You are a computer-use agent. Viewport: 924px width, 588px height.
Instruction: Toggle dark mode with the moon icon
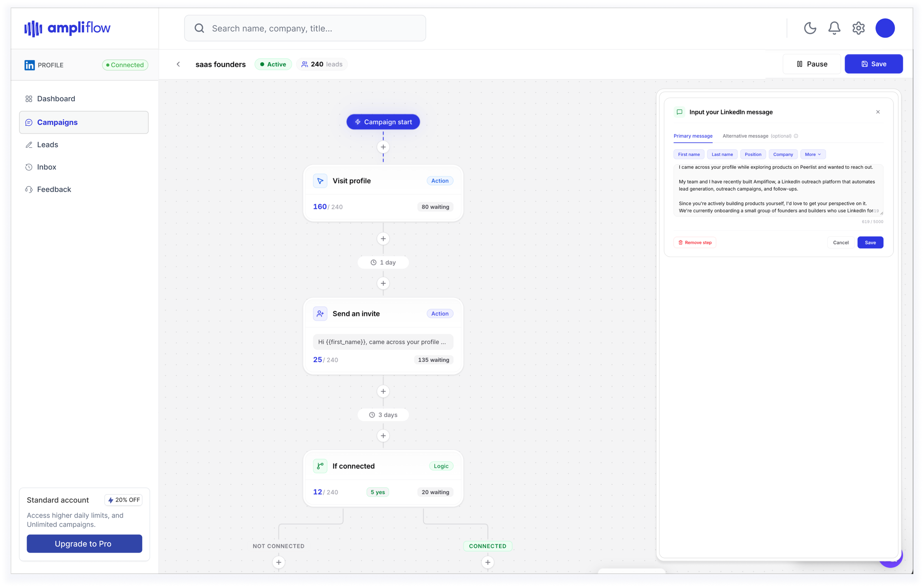pyautogui.click(x=810, y=28)
